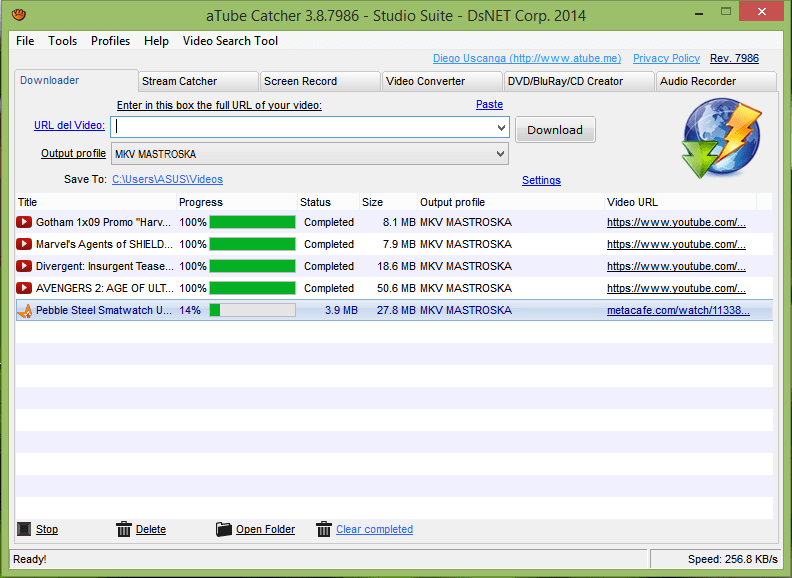Click the AVENGERS 2 completed progress bar

253,288
